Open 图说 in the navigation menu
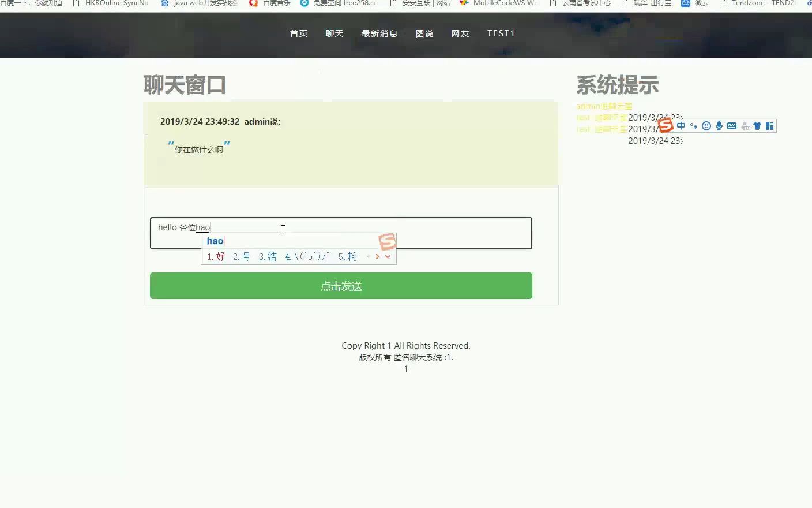 424,33
